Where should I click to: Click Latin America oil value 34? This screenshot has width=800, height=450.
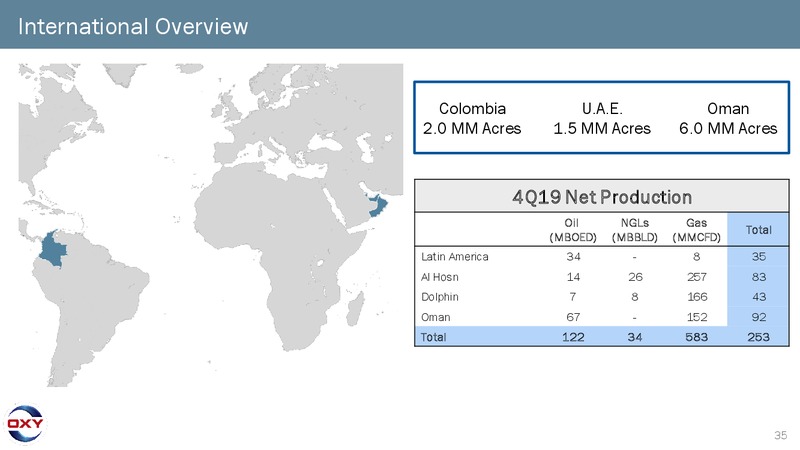[573, 257]
